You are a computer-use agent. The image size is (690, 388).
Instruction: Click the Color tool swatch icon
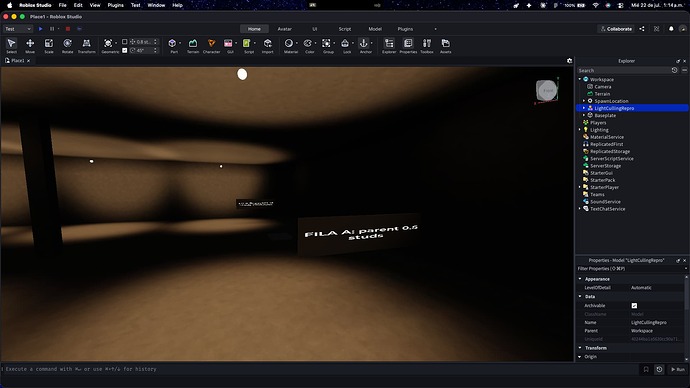(x=308, y=43)
